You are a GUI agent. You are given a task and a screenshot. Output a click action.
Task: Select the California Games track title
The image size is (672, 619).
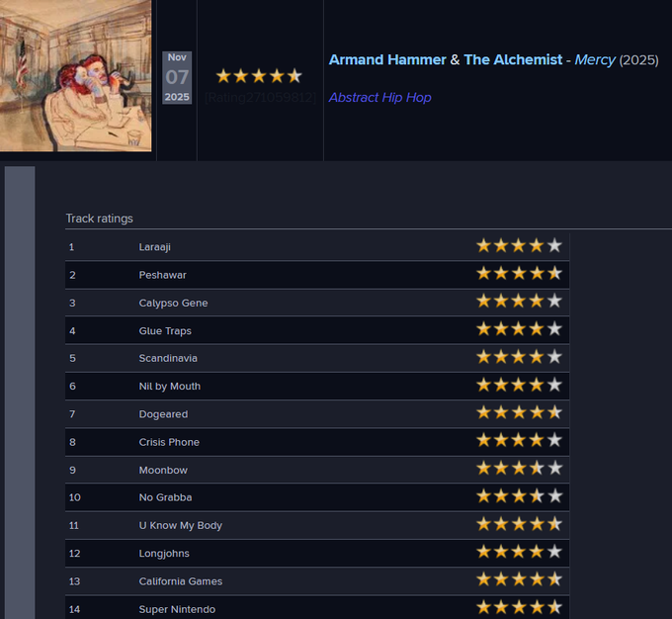181,581
